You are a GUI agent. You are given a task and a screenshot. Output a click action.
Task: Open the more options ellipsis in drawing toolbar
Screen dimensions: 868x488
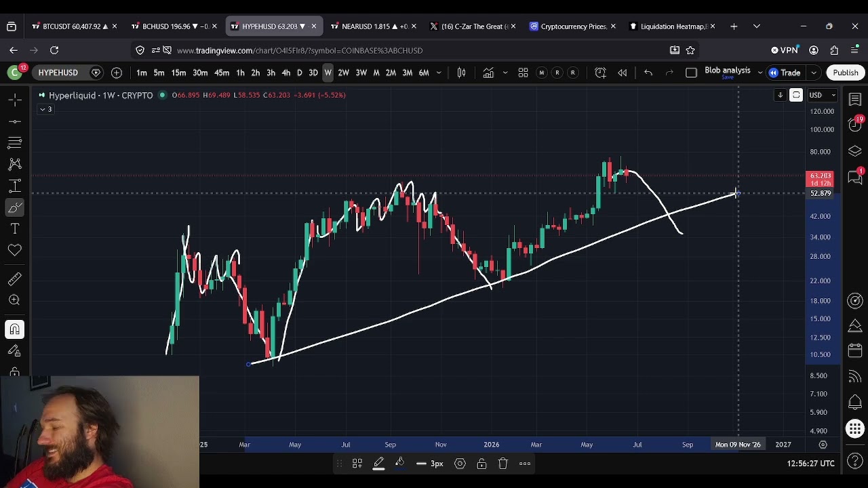pyautogui.click(x=525, y=464)
